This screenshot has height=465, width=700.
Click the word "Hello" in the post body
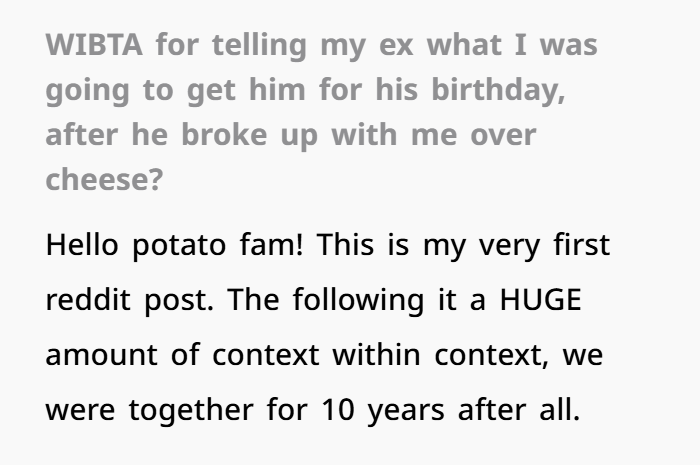pyautogui.click(x=82, y=246)
